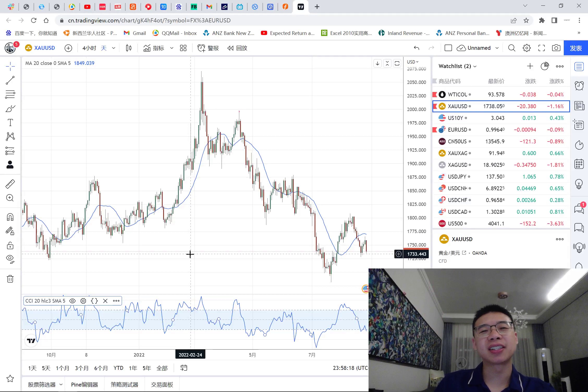Switch to the 策略测试器 tab
This screenshot has width=588, height=392.
click(124, 384)
